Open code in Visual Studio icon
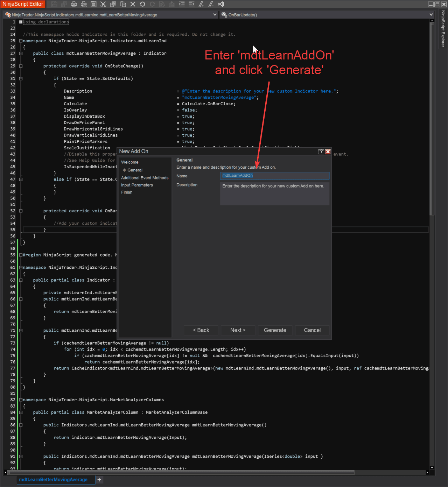The image size is (448, 487). (221, 4)
